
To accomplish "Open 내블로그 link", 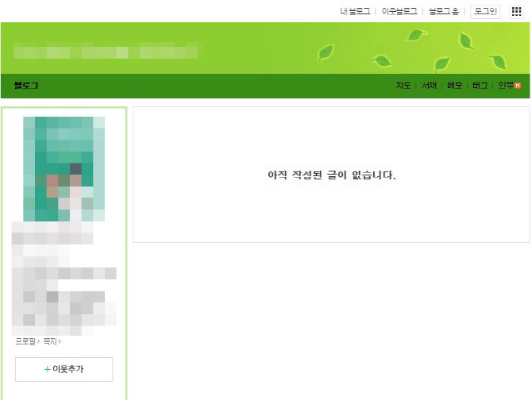I will click(x=355, y=12).
